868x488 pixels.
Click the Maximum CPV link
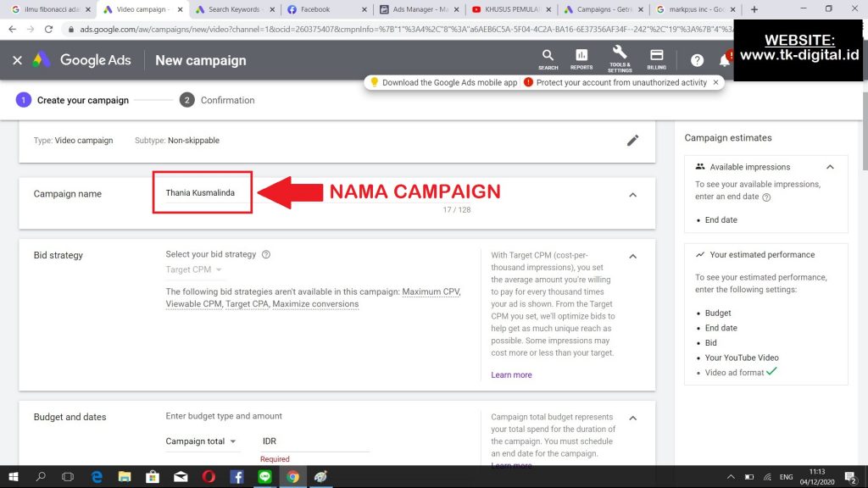(x=431, y=292)
